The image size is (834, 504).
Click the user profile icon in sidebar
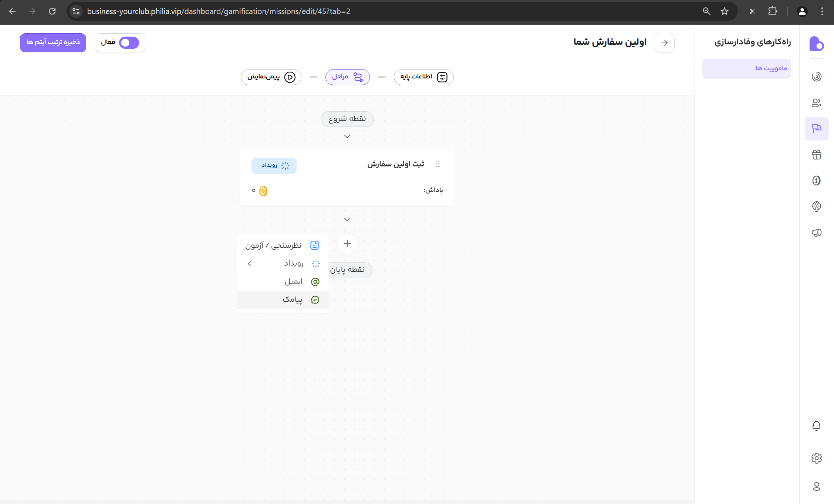(816, 487)
